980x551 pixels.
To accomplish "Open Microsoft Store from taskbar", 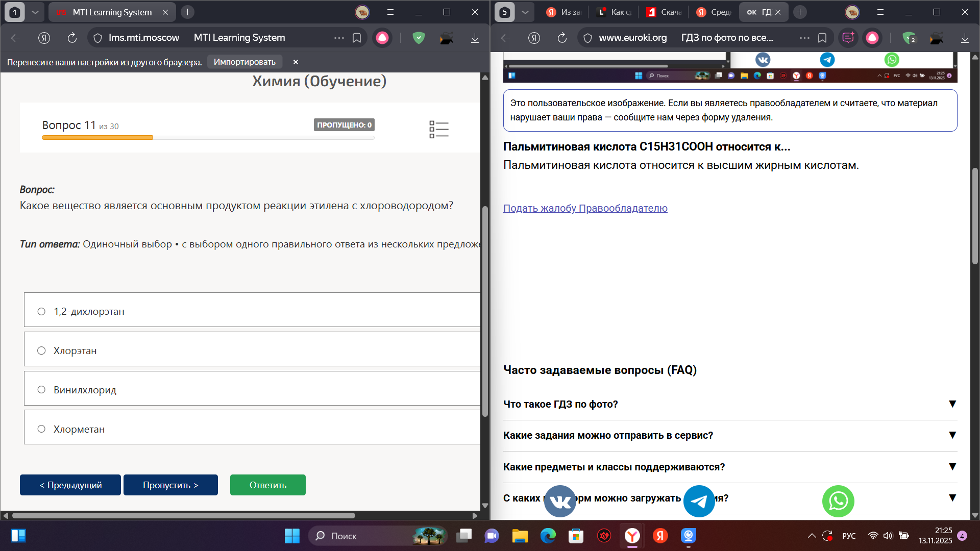I will pyautogui.click(x=576, y=536).
